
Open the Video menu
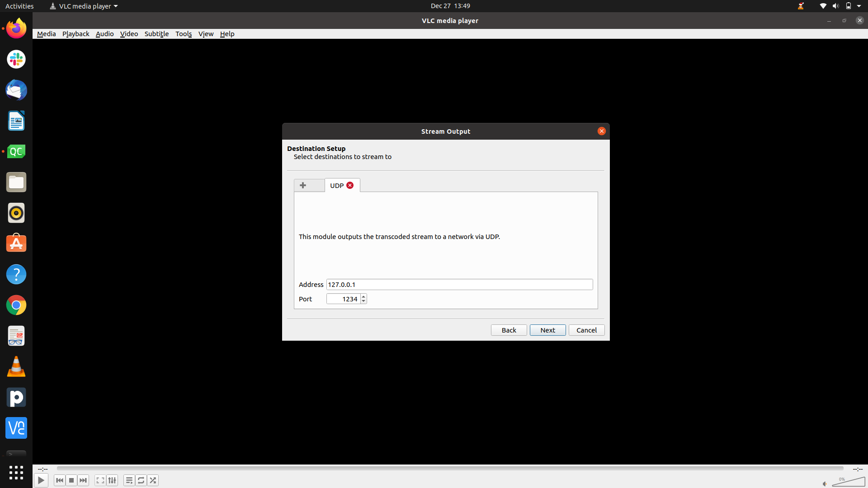[x=129, y=34]
